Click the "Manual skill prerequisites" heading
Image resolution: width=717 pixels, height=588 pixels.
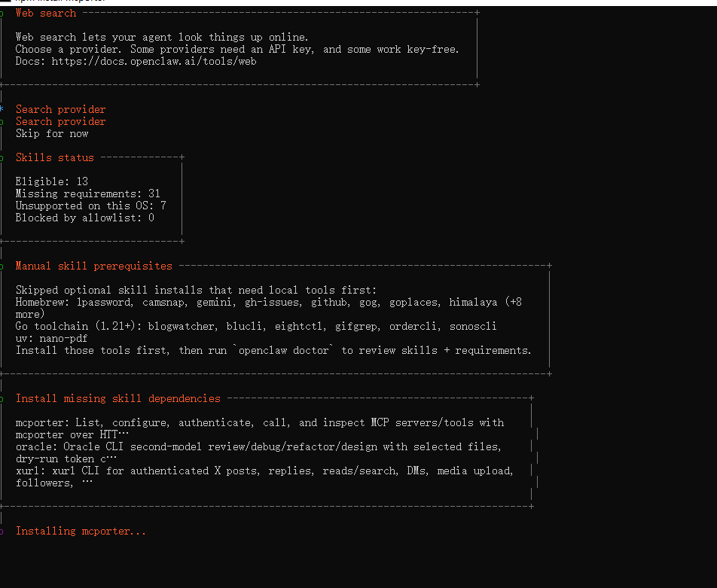click(x=93, y=266)
